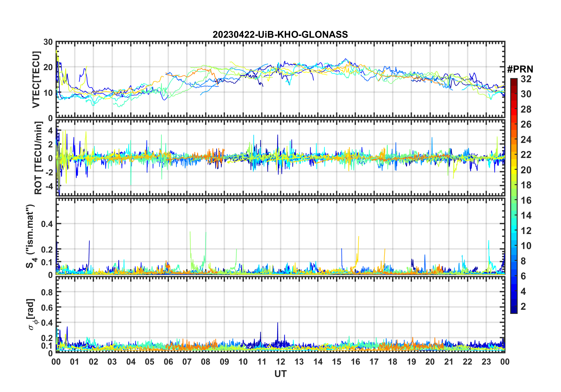
Task: Click colorbar tick label 8
Action: click(x=524, y=261)
